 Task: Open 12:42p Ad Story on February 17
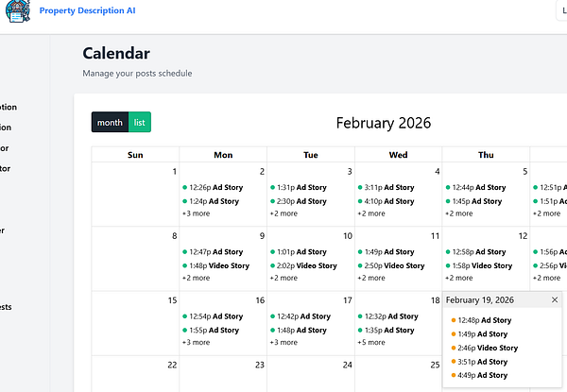pyautogui.click(x=301, y=316)
